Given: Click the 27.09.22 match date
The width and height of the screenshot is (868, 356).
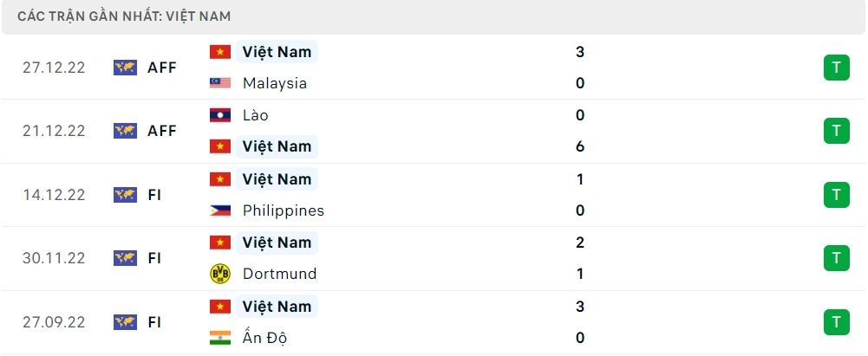Looking at the screenshot, I should (55, 321).
